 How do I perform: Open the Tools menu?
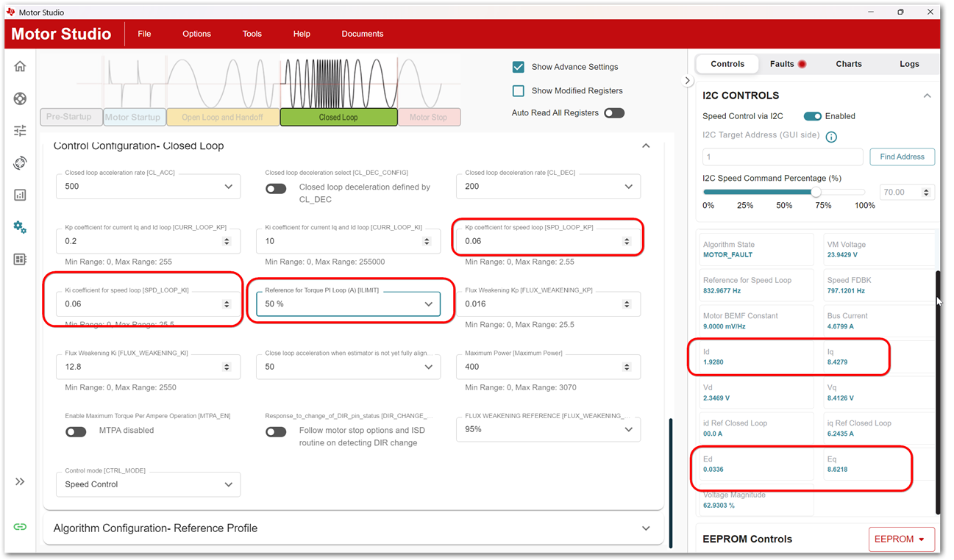tap(252, 34)
